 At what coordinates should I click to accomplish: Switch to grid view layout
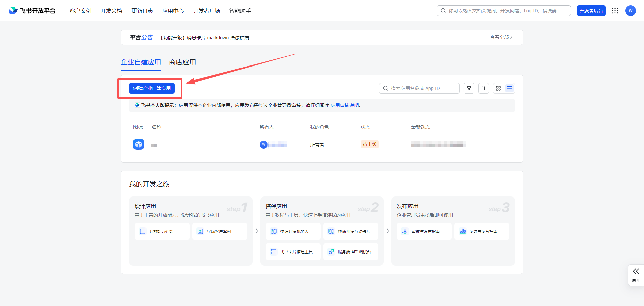click(498, 88)
